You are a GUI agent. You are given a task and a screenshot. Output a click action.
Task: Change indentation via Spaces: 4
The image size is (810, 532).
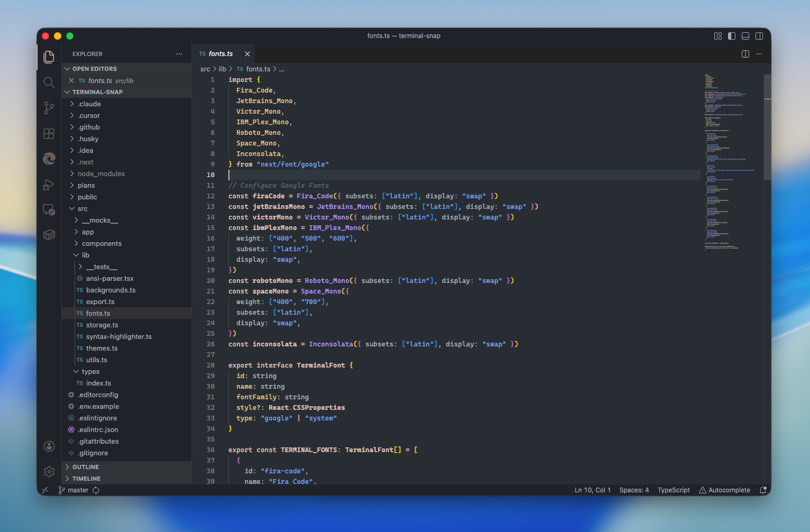pos(634,490)
